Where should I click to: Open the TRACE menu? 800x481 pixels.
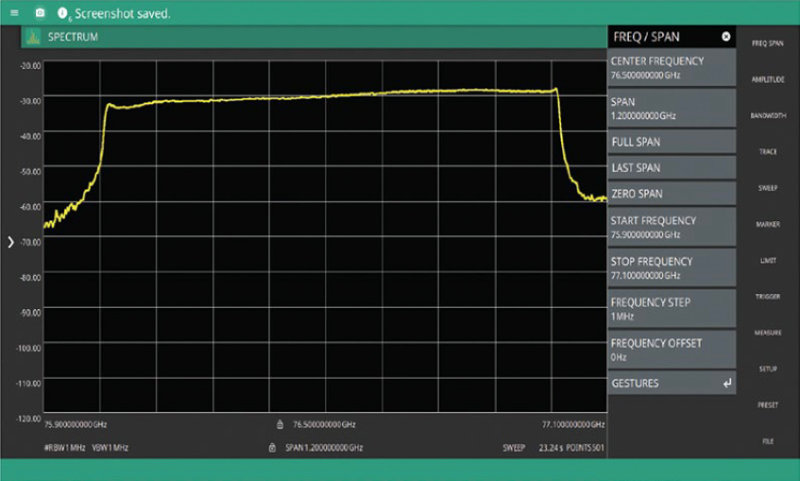pyautogui.click(x=768, y=152)
